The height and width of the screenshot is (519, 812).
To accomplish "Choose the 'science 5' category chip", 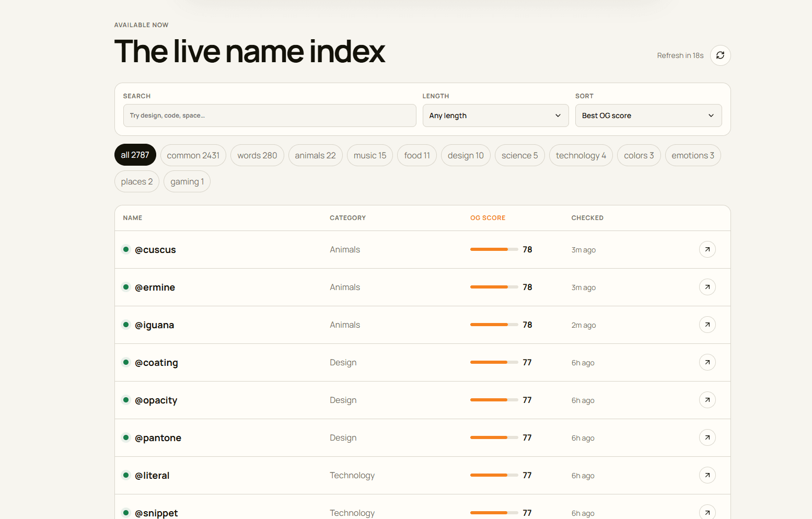I will pos(520,155).
